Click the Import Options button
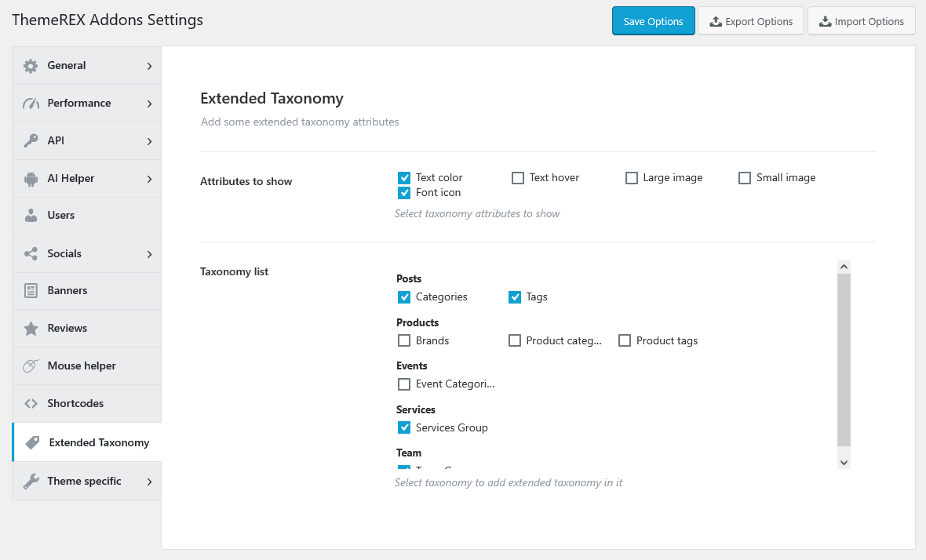 (861, 21)
